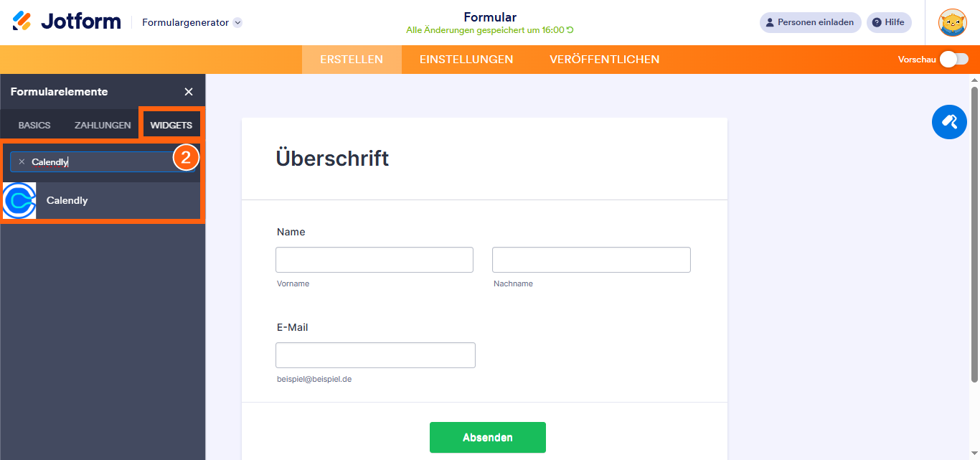Click Personen einladen
This screenshot has width=980, height=460.
point(810,22)
